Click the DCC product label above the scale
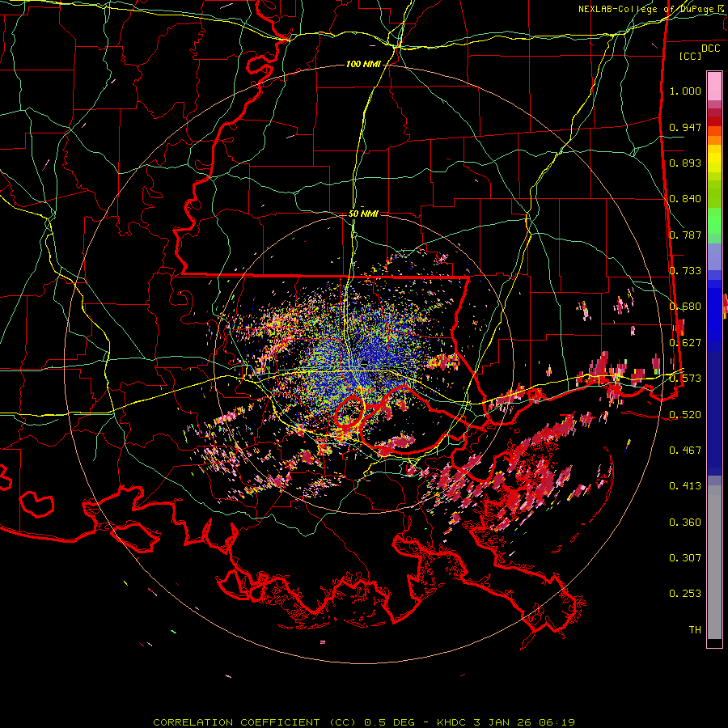Viewport: 728px width, 728px height. point(710,49)
